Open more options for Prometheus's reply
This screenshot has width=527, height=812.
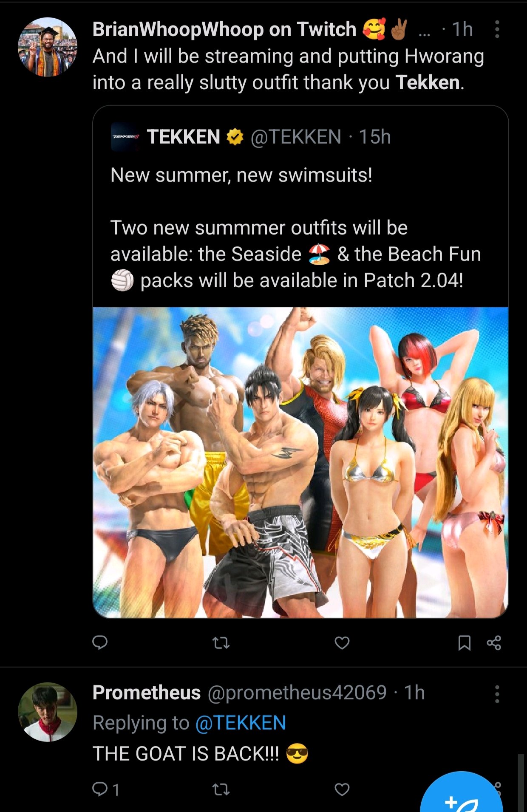tap(497, 694)
